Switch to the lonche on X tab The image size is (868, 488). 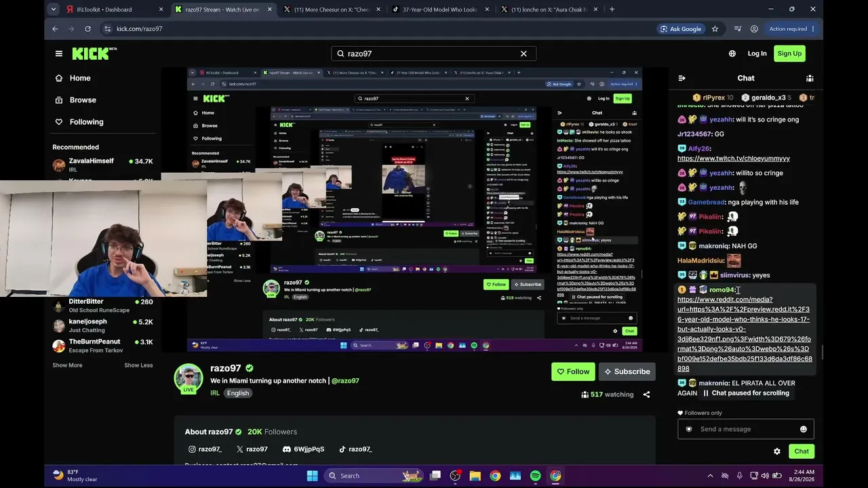551,9
